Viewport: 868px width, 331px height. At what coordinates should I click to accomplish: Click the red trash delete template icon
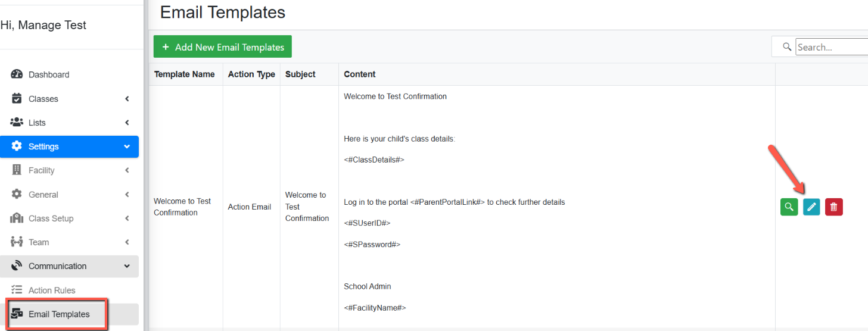(834, 207)
